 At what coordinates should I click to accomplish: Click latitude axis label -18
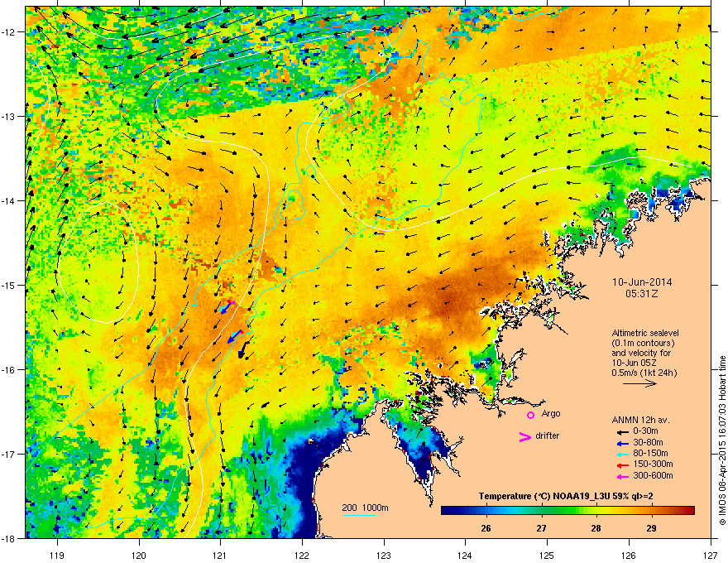(x=9, y=538)
